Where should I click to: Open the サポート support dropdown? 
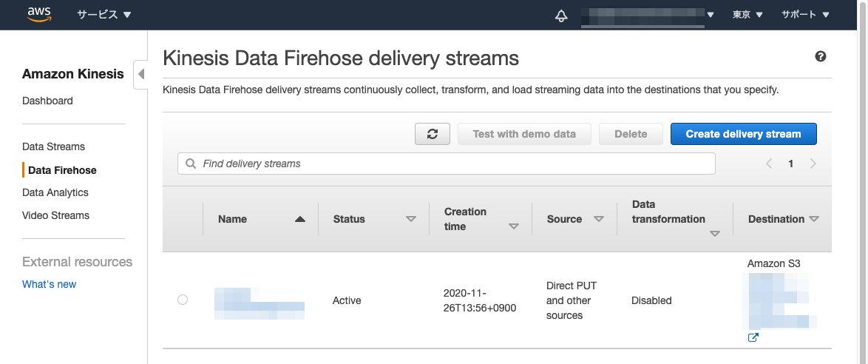click(x=805, y=14)
